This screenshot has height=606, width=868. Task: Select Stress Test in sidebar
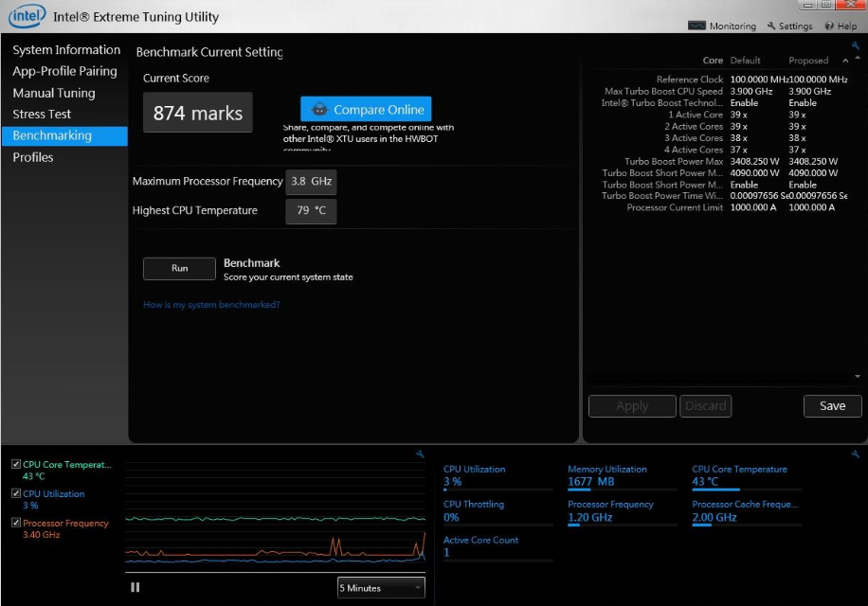coord(42,115)
